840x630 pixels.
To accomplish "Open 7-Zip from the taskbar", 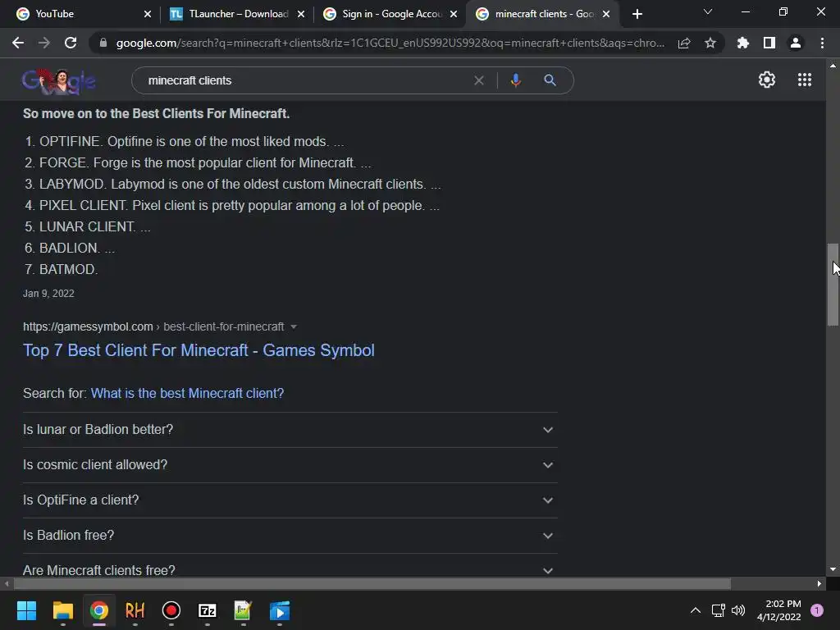I will 208,610.
